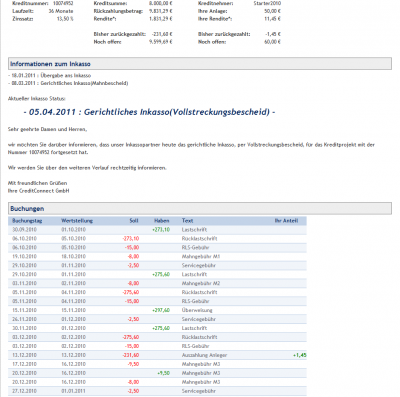Select the Soll amount '-273,10'

131,239
